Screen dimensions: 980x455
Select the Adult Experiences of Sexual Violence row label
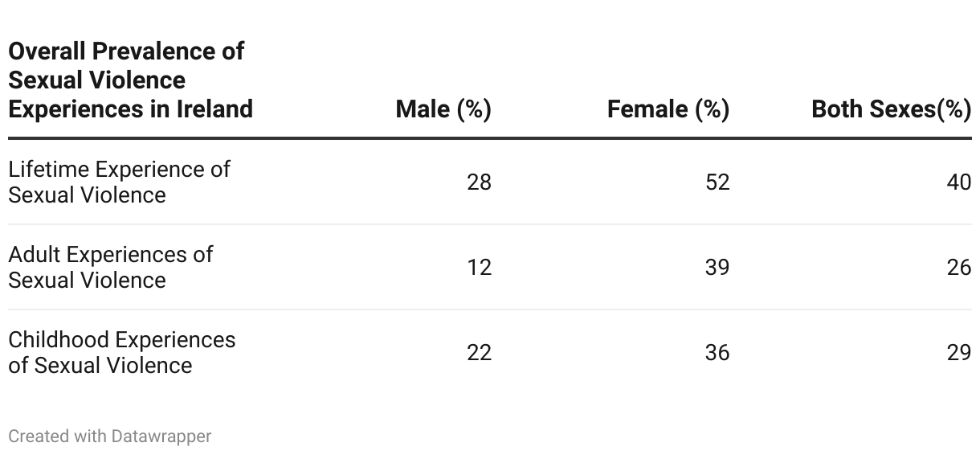[x=110, y=267]
